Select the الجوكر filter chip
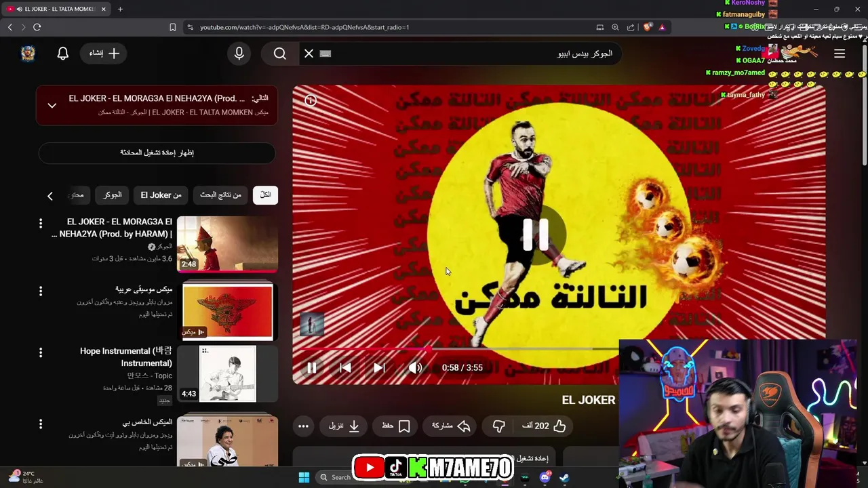 [112, 195]
